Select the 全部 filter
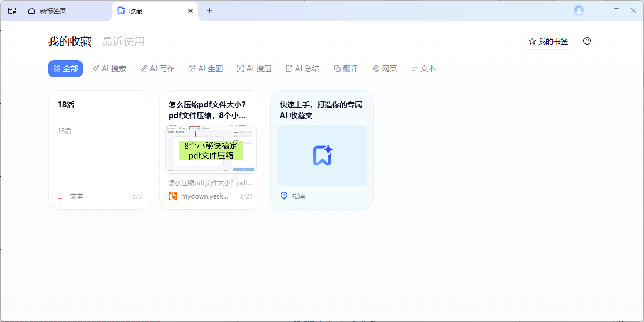Image resolution: width=644 pixels, height=322 pixels. (65, 69)
